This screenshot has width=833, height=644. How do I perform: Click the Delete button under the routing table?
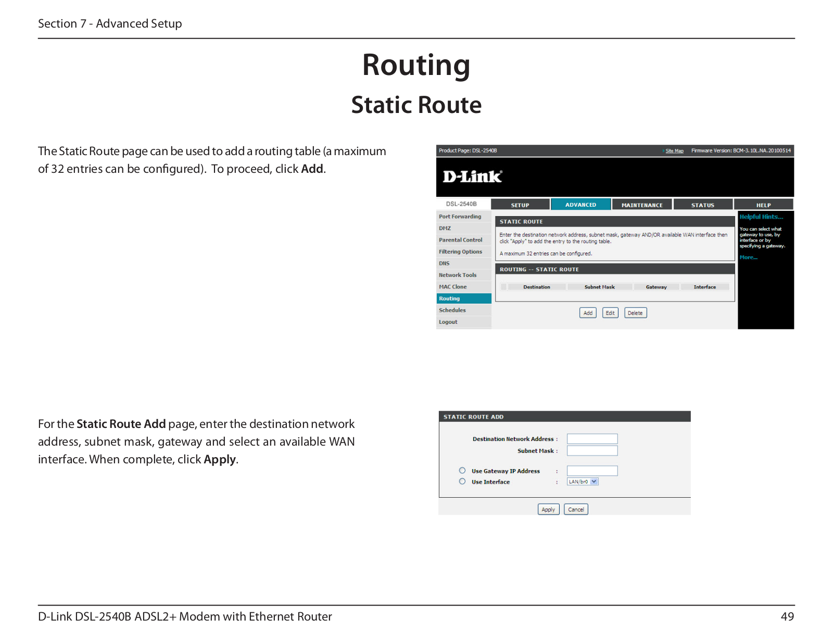(x=635, y=313)
